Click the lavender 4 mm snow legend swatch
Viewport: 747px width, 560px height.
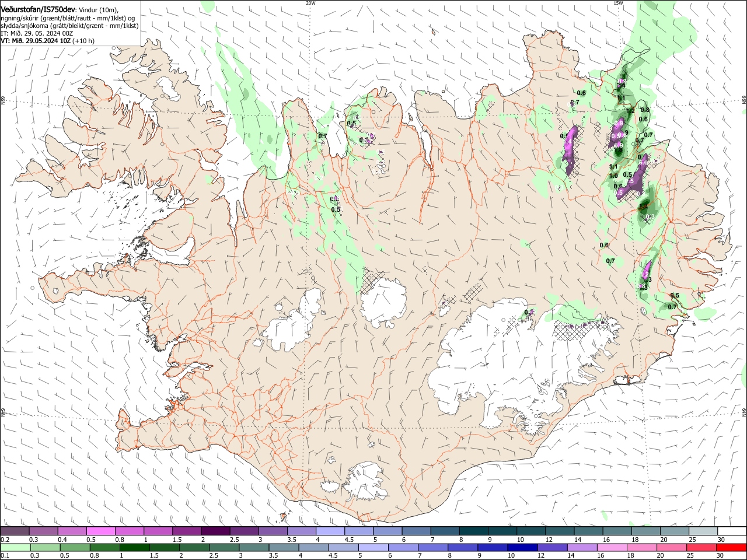click(x=330, y=531)
